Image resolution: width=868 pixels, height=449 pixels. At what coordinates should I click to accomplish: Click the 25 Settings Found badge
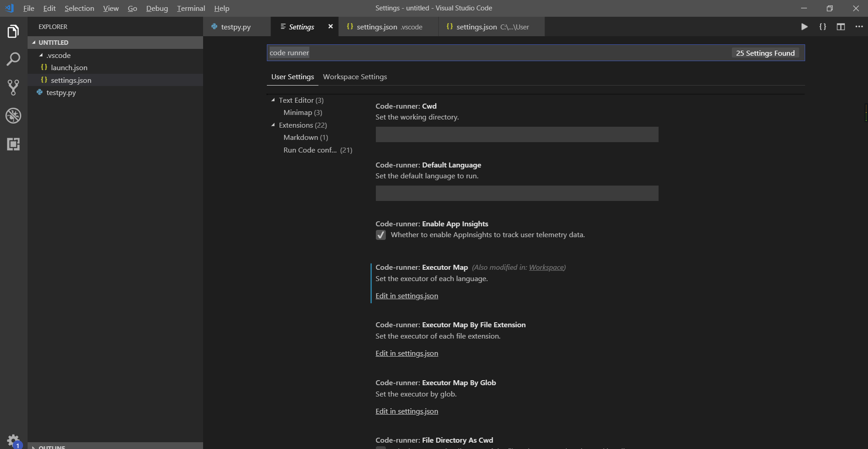[x=765, y=53]
